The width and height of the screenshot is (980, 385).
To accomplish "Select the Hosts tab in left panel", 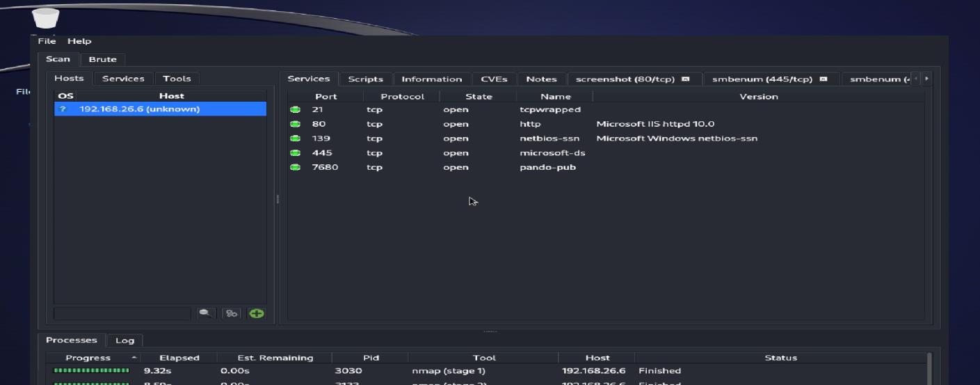I will [69, 79].
